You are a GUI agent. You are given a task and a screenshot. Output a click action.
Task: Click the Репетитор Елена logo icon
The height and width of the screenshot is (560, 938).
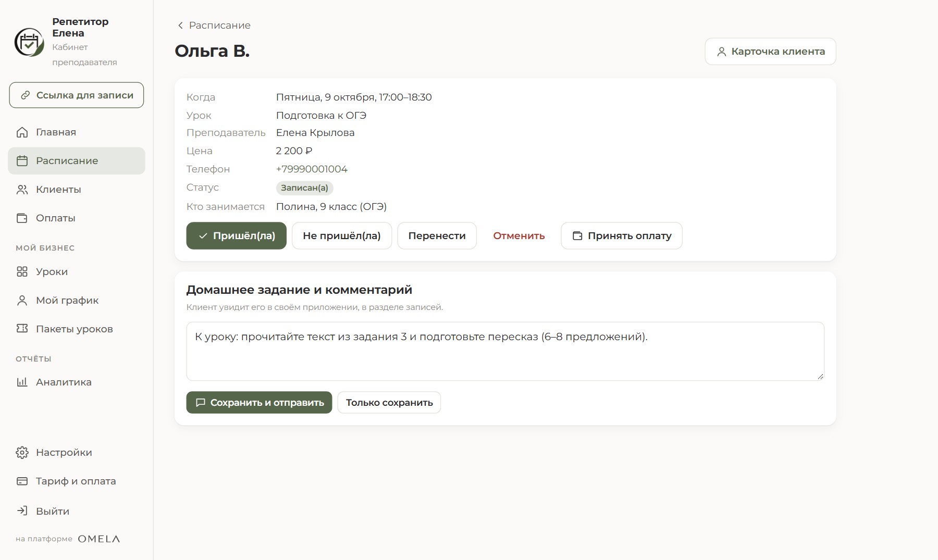29,42
